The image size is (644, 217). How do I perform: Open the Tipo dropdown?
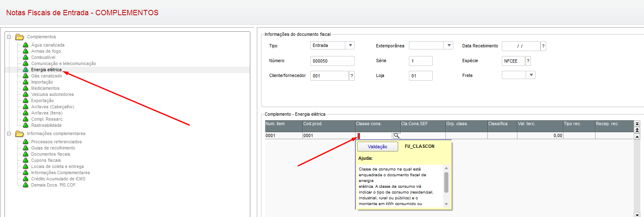pyautogui.click(x=350, y=45)
